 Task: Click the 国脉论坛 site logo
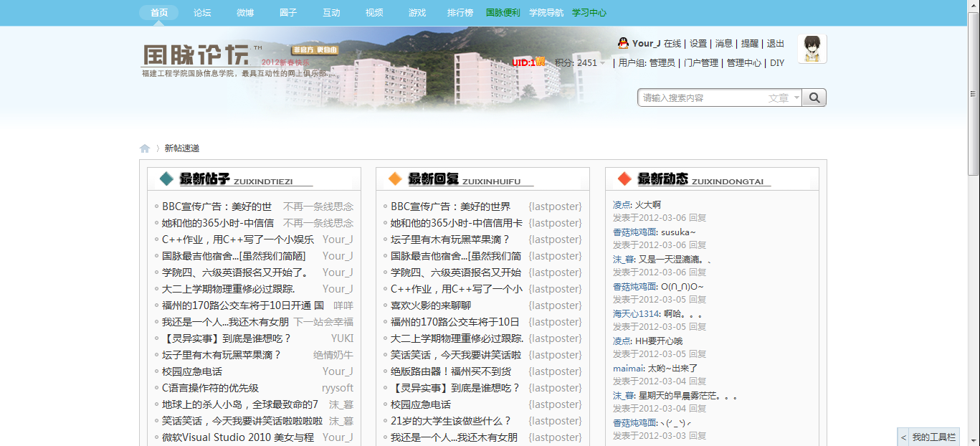click(194, 56)
